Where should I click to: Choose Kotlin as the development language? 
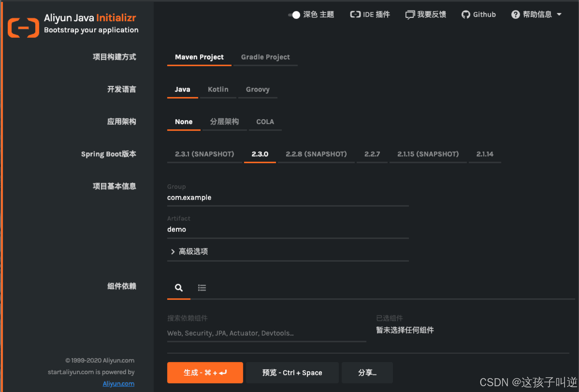[218, 89]
